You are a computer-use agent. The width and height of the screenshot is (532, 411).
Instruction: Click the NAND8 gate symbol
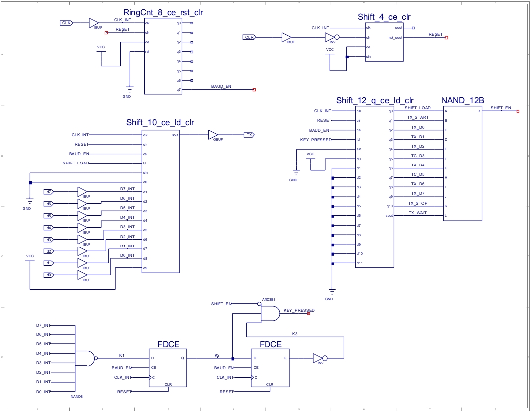[x=87, y=358]
